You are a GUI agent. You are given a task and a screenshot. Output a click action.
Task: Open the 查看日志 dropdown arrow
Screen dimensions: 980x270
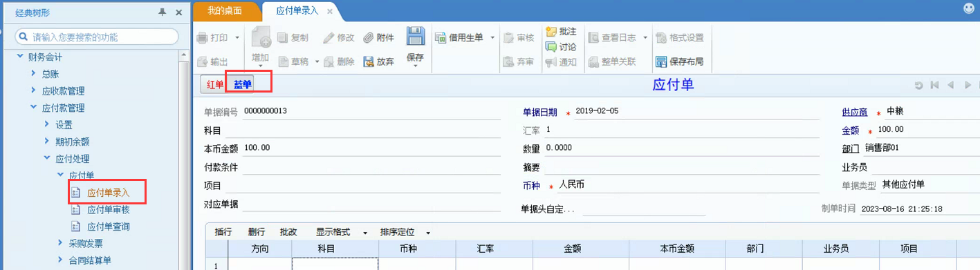click(645, 37)
